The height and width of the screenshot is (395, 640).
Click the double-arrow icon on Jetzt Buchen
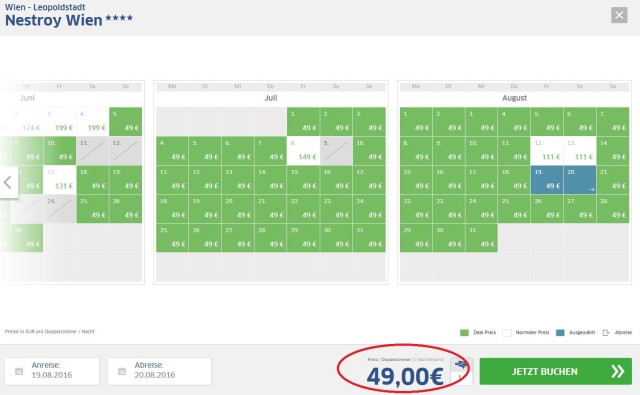618,371
